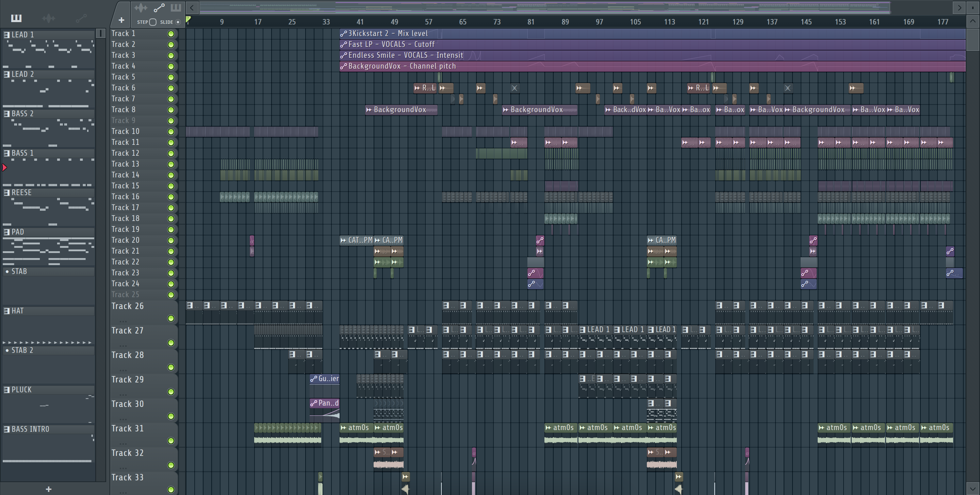The width and height of the screenshot is (980, 495).
Task: Toggle mute light on Track 20
Action: click(x=171, y=241)
